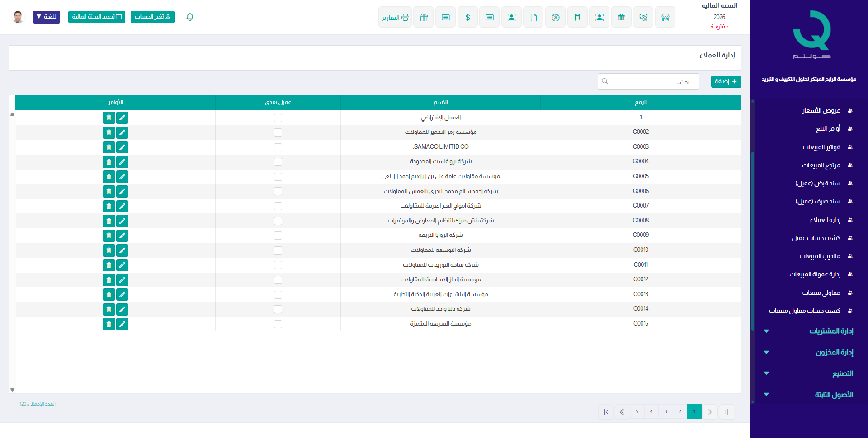Click the bank building icon

tap(621, 17)
